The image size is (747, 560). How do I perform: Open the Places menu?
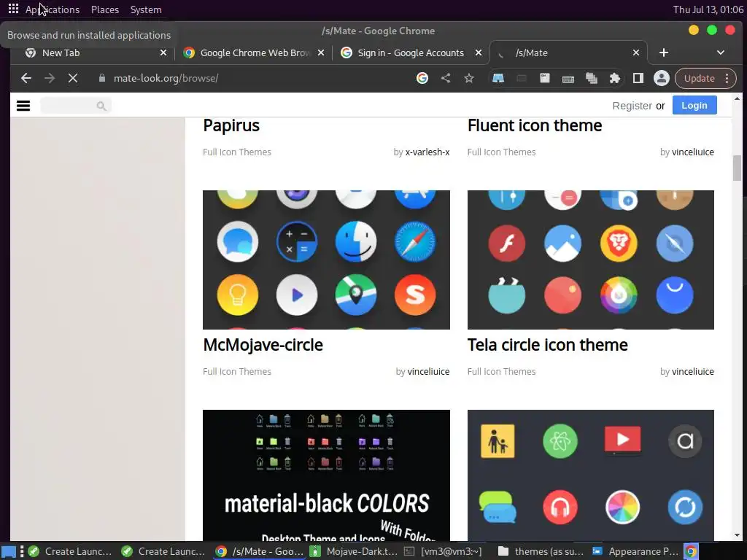pos(105,9)
